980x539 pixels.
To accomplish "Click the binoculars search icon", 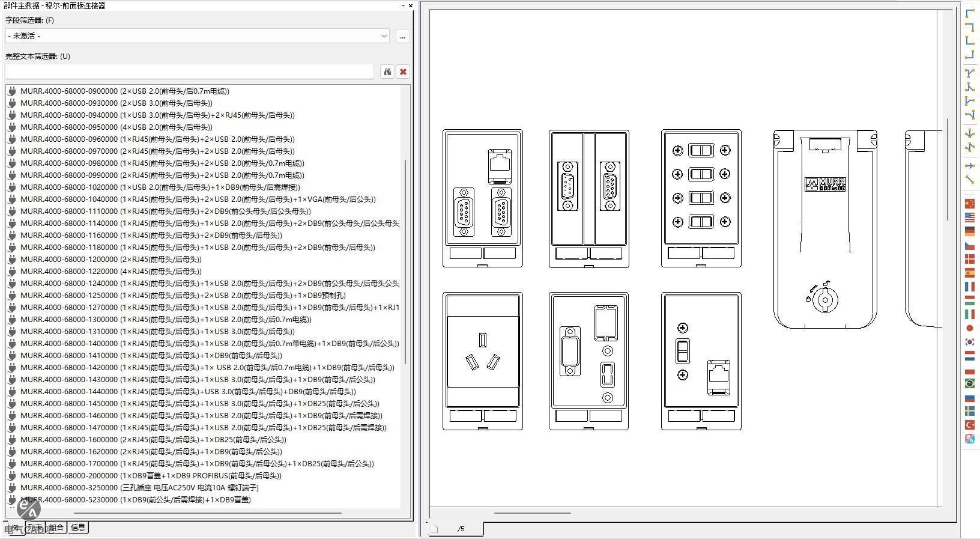I will (x=387, y=72).
